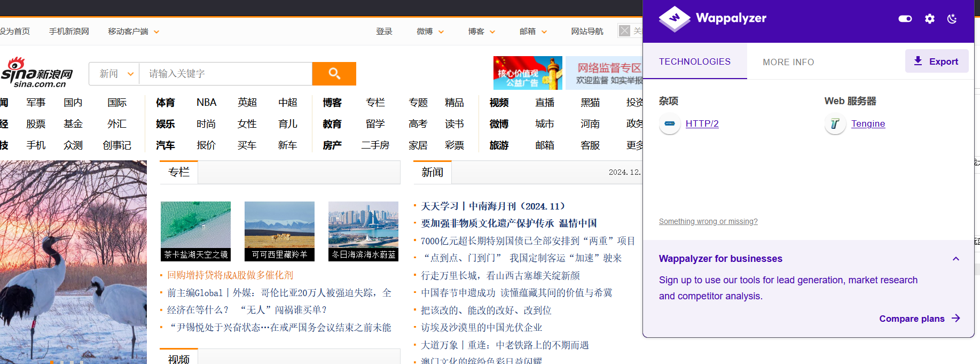This screenshot has height=364, width=980.
Task: Open the 可可西里藏羚羊 thumbnail
Action: pyautogui.click(x=280, y=231)
